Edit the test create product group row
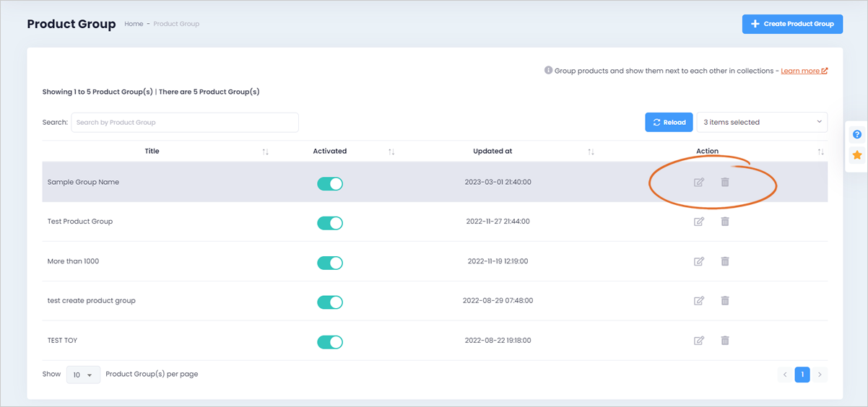The height and width of the screenshot is (407, 868). pyautogui.click(x=698, y=301)
